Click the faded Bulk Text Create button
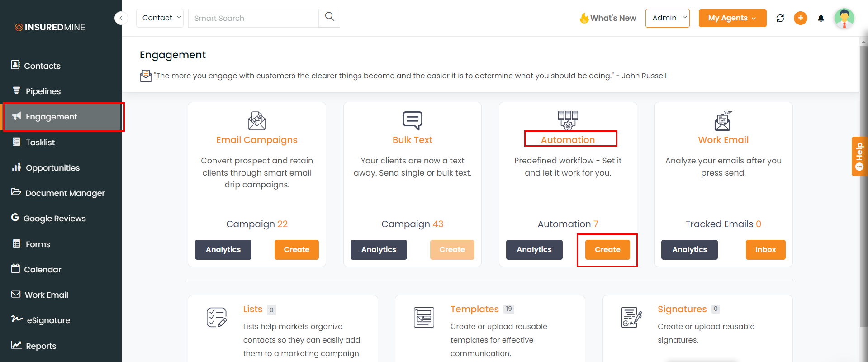868x362 pixels. click(452, 250)
